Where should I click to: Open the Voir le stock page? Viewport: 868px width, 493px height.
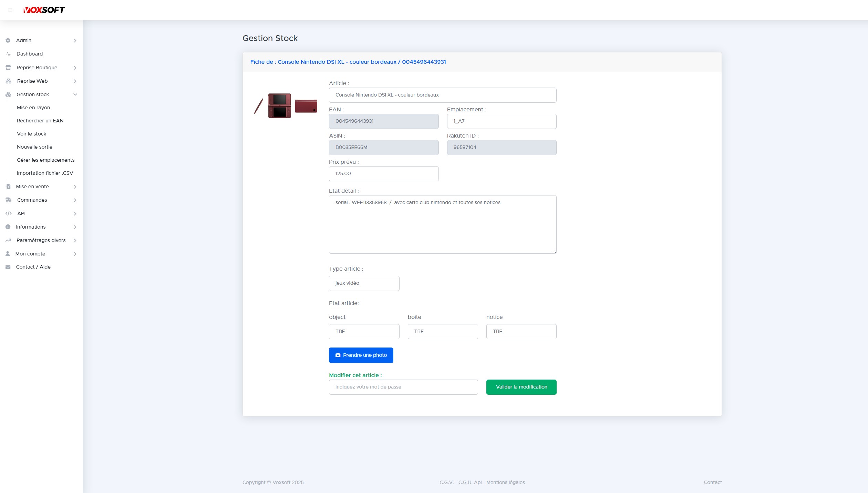(x=32, y=134)
